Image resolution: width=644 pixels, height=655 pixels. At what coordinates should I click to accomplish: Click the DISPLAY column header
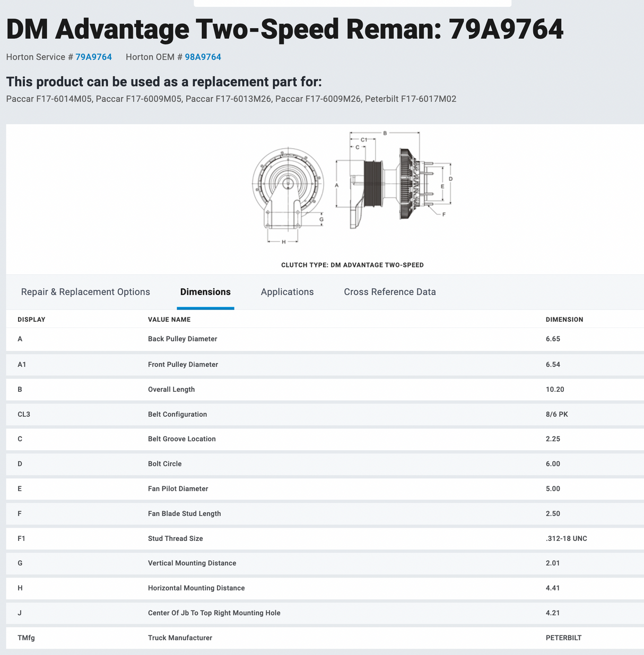31,320
